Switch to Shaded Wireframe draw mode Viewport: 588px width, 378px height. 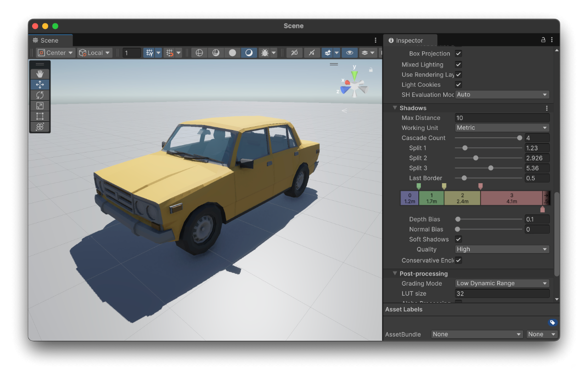216,53
